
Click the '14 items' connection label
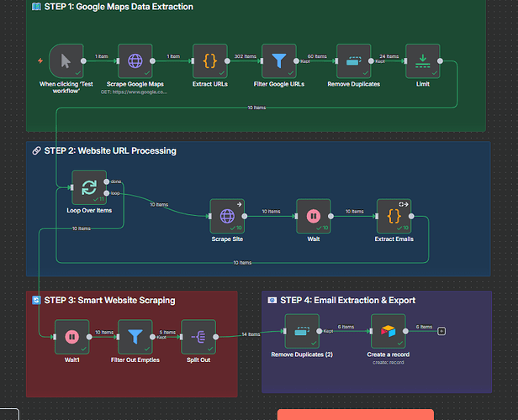pos(251,334)
